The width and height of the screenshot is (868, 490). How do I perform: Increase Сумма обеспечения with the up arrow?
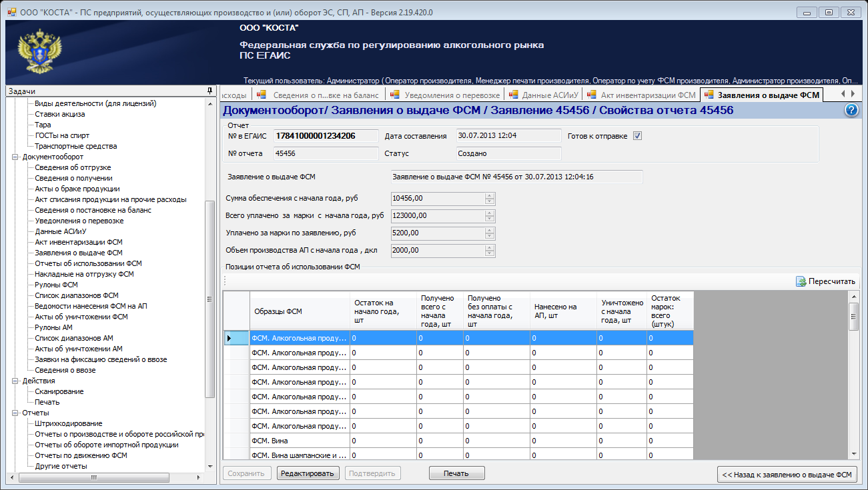click(x=489, y=195)
